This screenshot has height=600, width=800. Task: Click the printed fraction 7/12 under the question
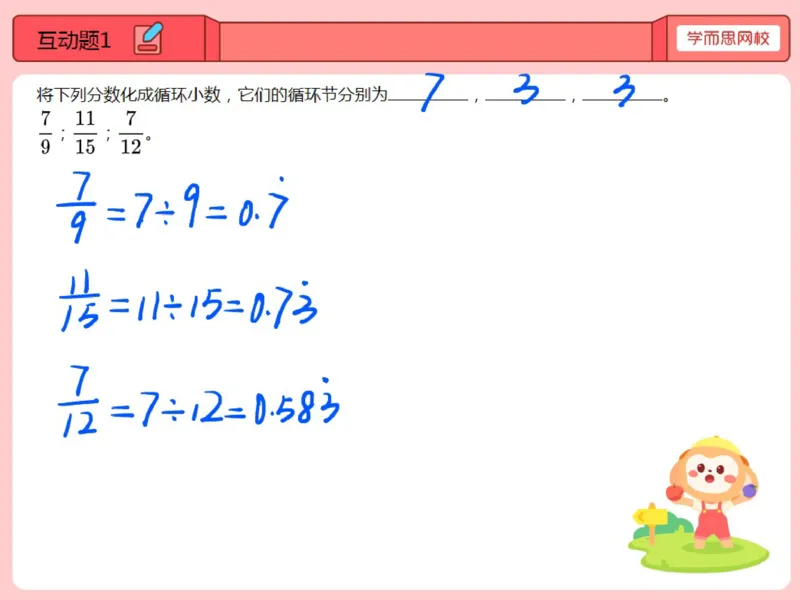coord(131,133)
